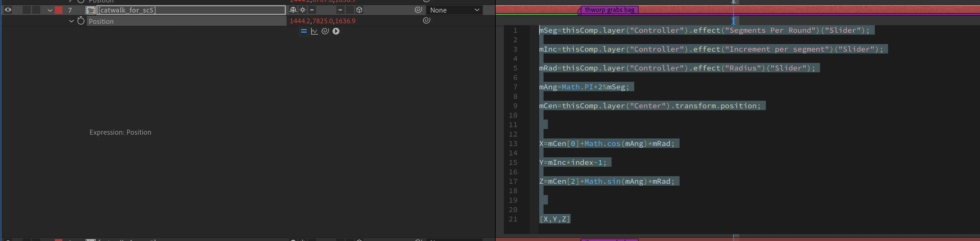Click expression line starting with mInc=thisComp
Screen dimensions: 980x241
pos(711,49)
